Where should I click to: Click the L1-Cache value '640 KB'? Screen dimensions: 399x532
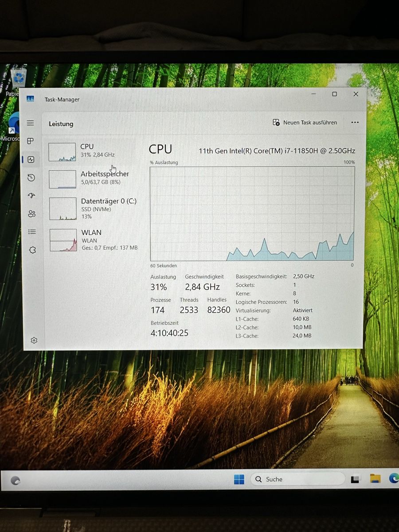click(x=301, y=319)
